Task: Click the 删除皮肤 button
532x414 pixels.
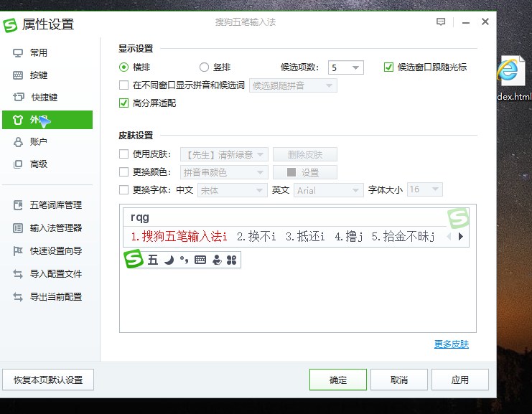Action: pyautogui.click(x=305, y=154)
